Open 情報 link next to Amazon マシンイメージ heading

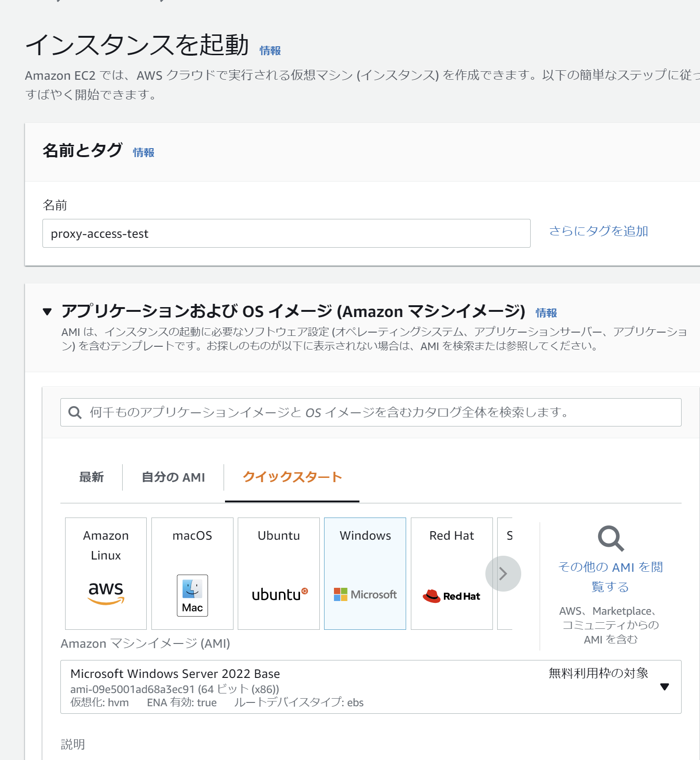(x=547, y=313)
